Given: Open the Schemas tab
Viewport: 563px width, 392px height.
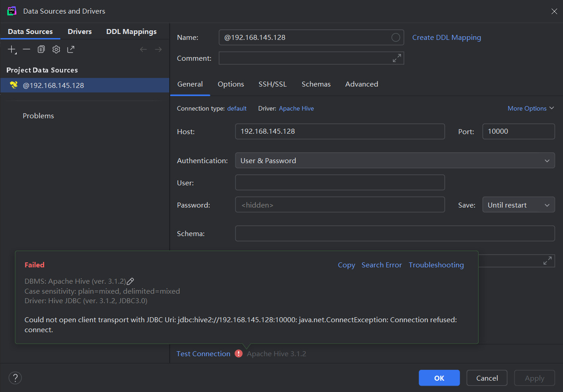Looking at the screenshot, I should pyautogui.click(x=316, y=84).
